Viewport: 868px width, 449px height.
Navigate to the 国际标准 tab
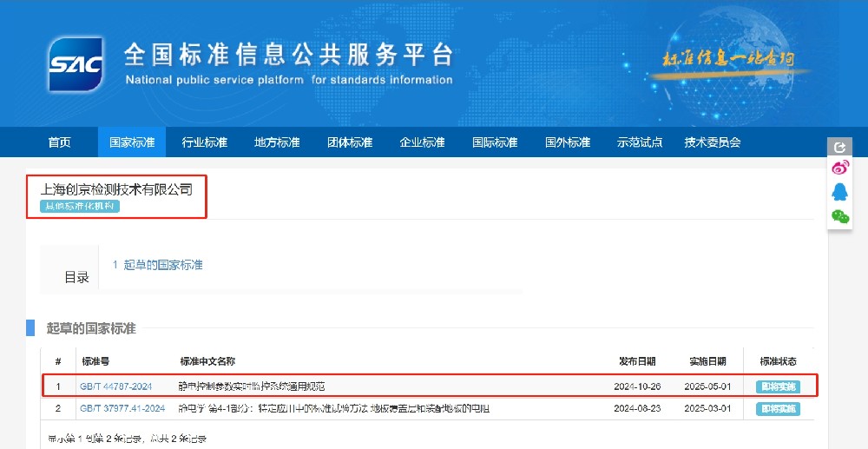tap(495, 142)
